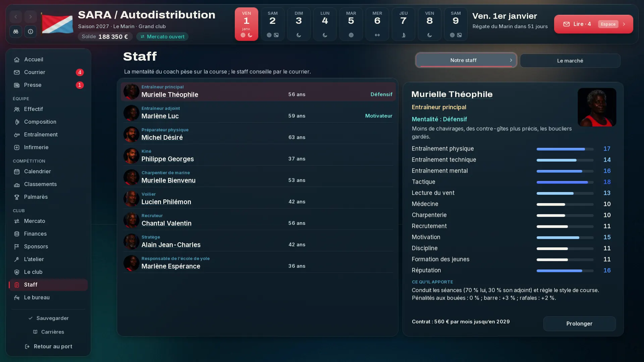644x362 pixels.
Task: Open Accueil in the sidebar
Action: [48, 59]
